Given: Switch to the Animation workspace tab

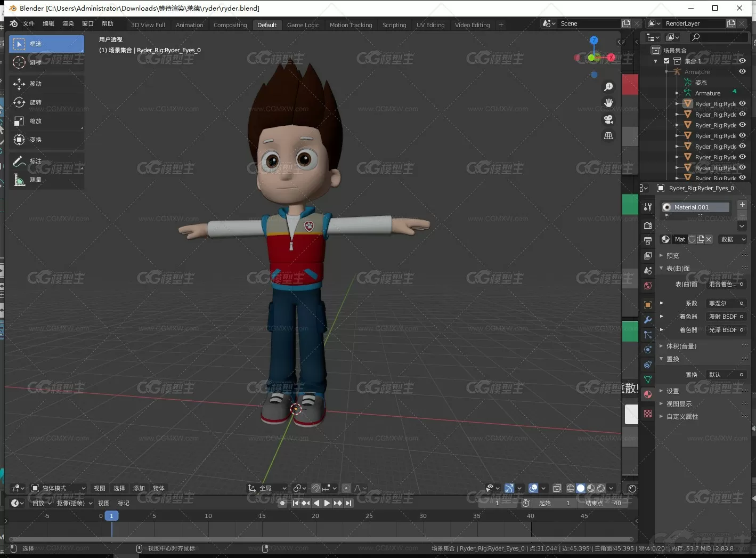Looking at the screenshot, I should tap(189, 25).
